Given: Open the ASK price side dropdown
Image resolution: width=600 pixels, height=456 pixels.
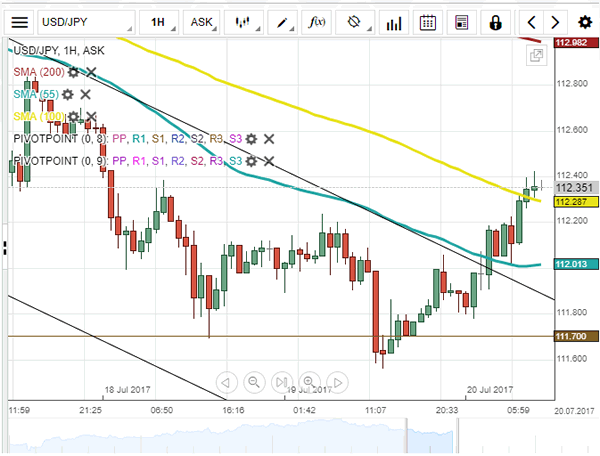Looking at the screenshot, I should click(x=202, y=22).
